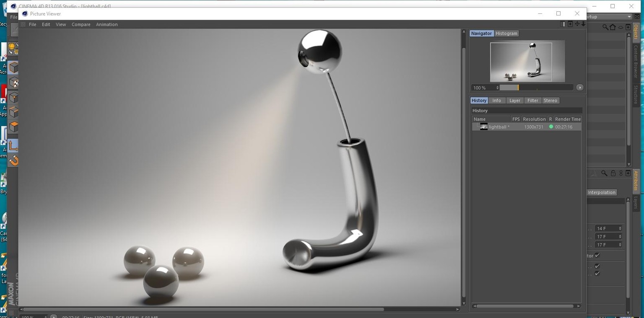Viewport: 644px width, 318px height.
Task: Toggle the Picture Viewer panel layout icon
Action: coord(563,24)
